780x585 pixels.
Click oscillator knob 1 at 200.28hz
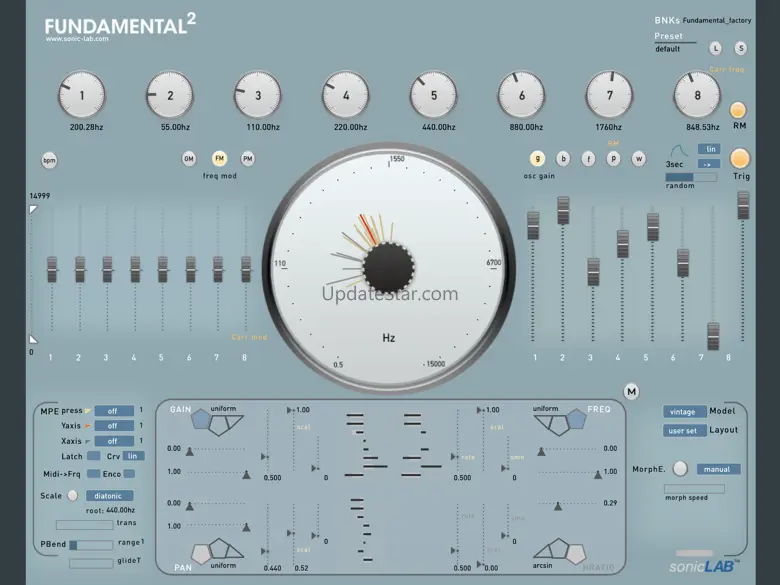coord(82,95)
